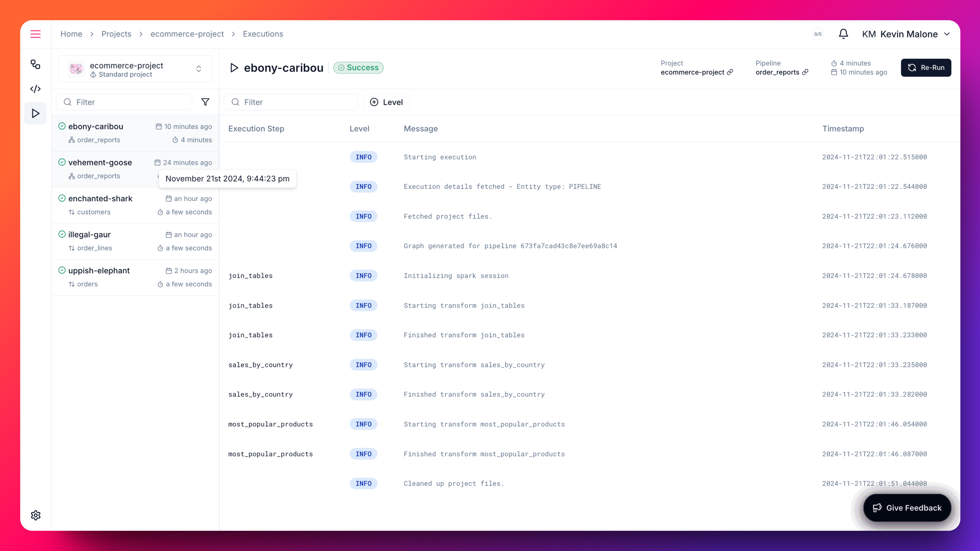Select the uppish-elephant execution

pyautogui.click(x=135, y=278)
